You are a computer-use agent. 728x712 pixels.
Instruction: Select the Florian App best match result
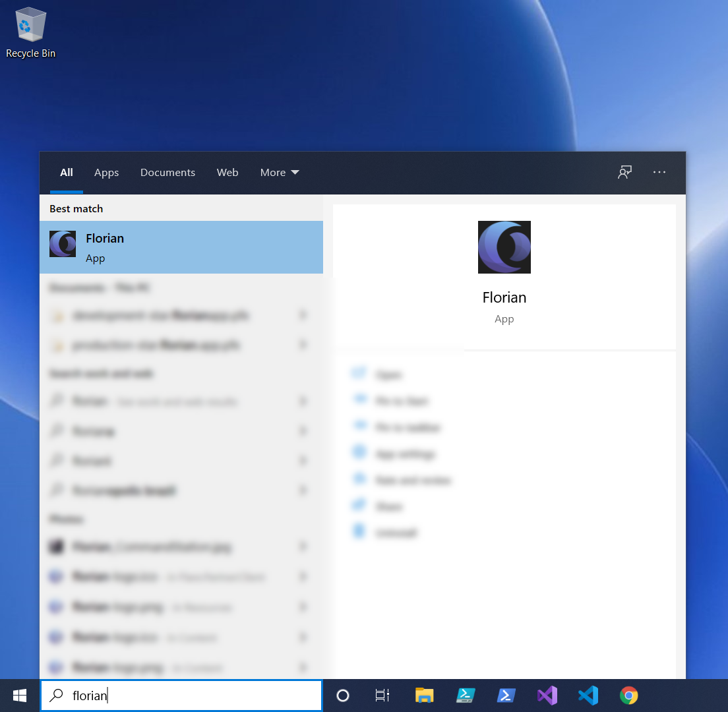coord(181,247)
